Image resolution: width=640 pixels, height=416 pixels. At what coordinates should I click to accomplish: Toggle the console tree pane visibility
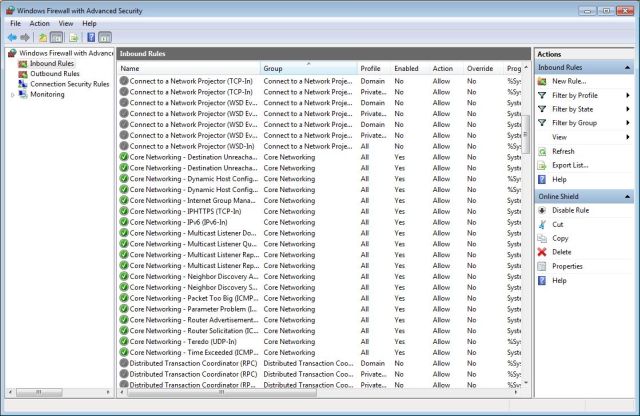coord(57,37)
